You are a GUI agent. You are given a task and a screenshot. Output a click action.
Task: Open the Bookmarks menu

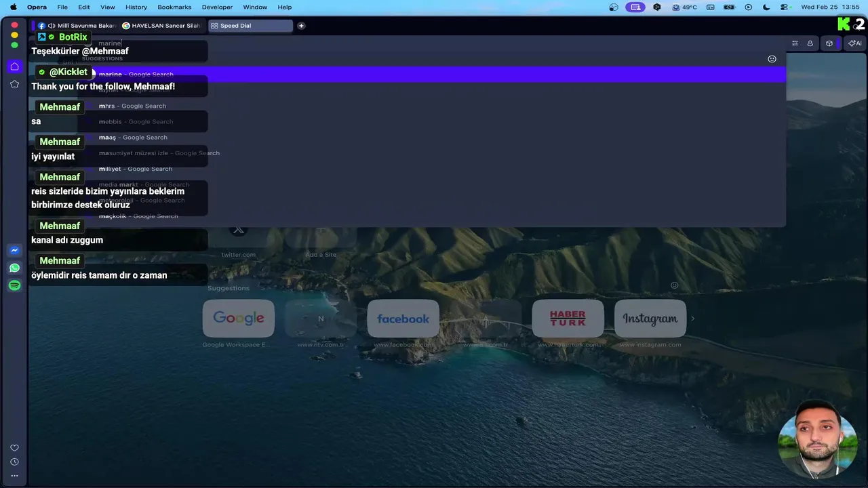click(x=174, y=7)
